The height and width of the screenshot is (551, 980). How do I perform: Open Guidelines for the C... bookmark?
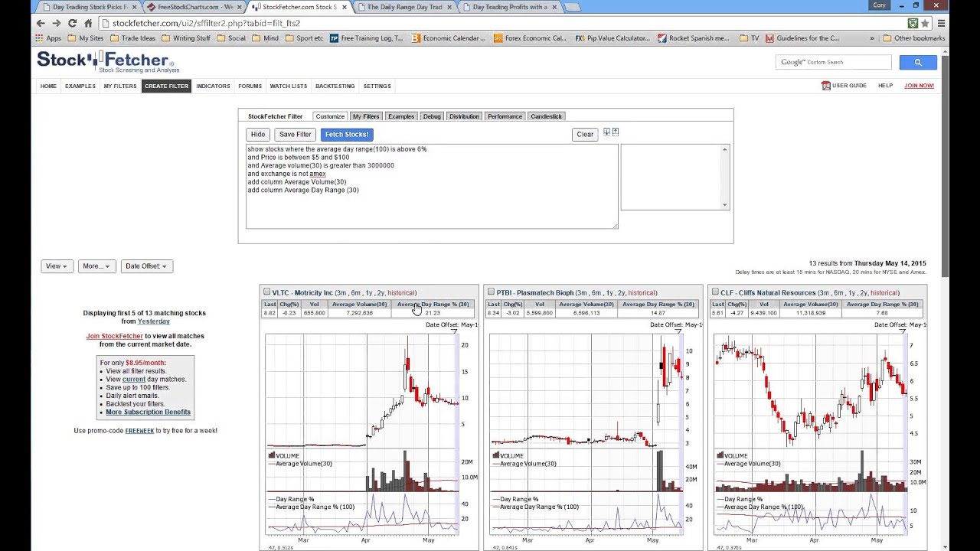pyautogui.click(x=802, y=38)
